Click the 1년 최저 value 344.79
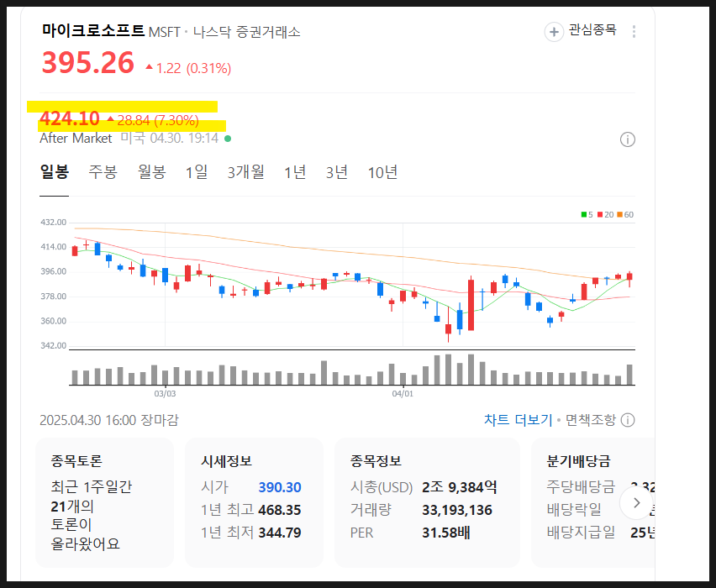Screen dimensions: 716x588 [x=280, y=533]
